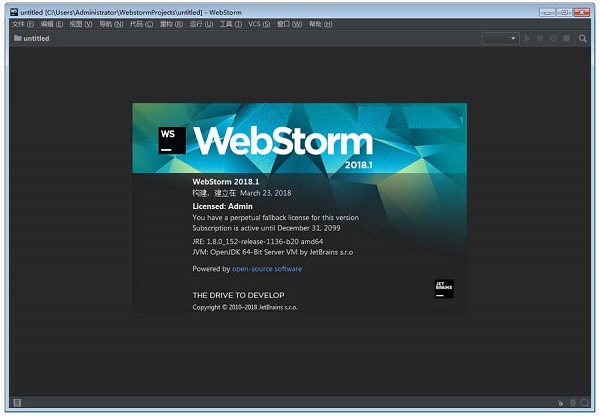Click the Debug bug icon in toolbar
The image size is (600, 416).
[x=540, y=38]
